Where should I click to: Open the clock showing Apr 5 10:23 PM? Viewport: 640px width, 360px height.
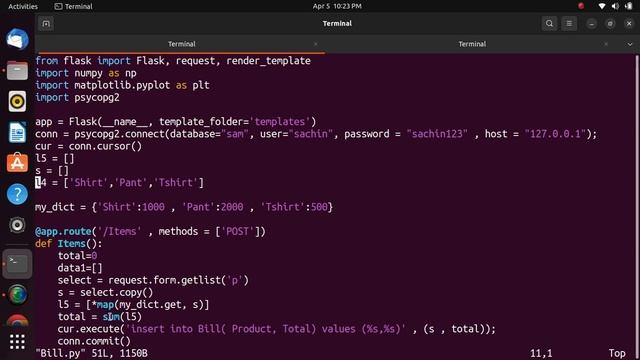point(337,6)
